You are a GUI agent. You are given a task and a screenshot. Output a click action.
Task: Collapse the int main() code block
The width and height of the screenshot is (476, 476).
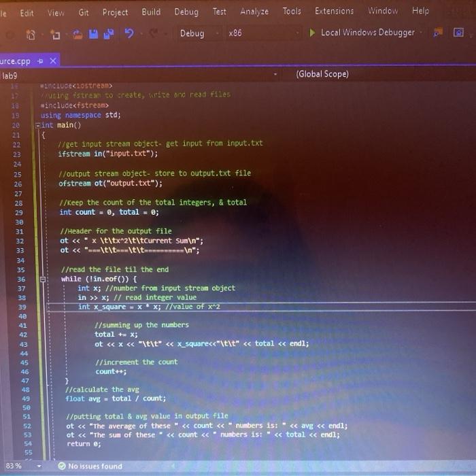click(x=38, y=125)
